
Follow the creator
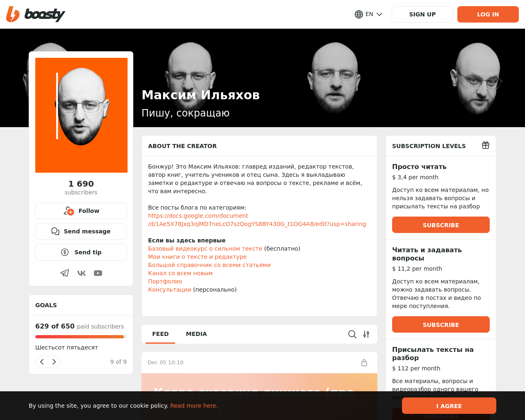(81, 211)
